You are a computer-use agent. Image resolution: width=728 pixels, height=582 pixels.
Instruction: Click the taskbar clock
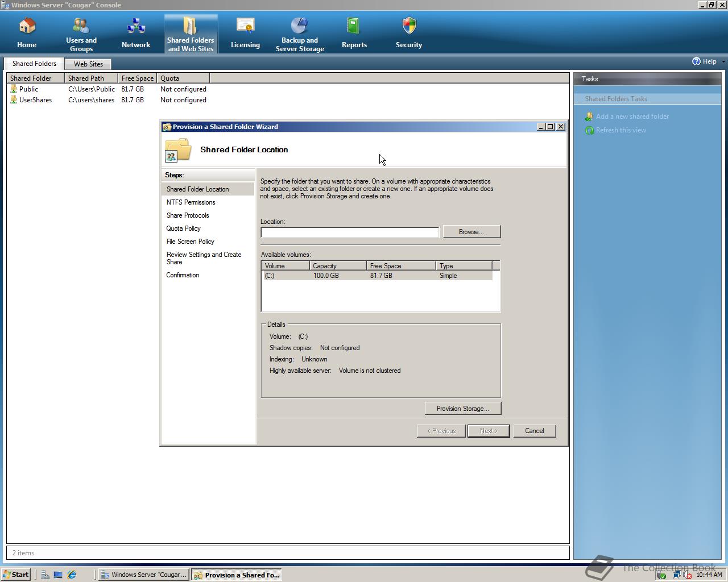point(709,575)
